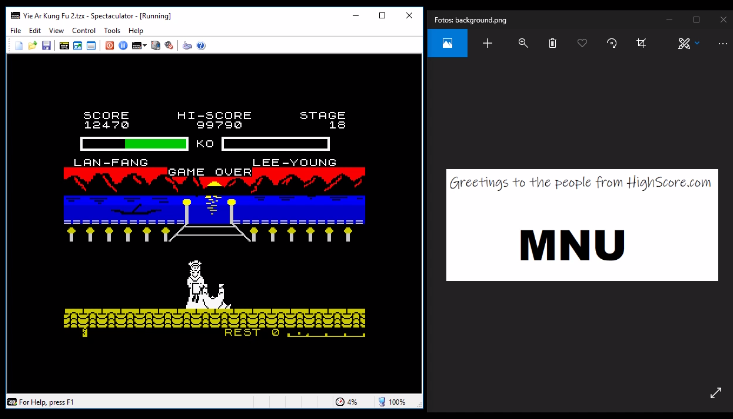The width and height of the screenshot is (733, 419).
Task: Click the joystick toolbar icon
Action: tap(187, 45)
